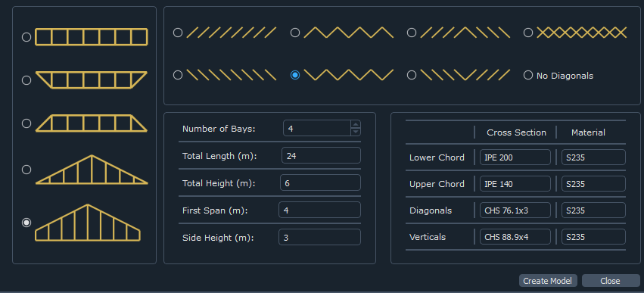Enable radio button for rectangular truss

tap(26, 37)
